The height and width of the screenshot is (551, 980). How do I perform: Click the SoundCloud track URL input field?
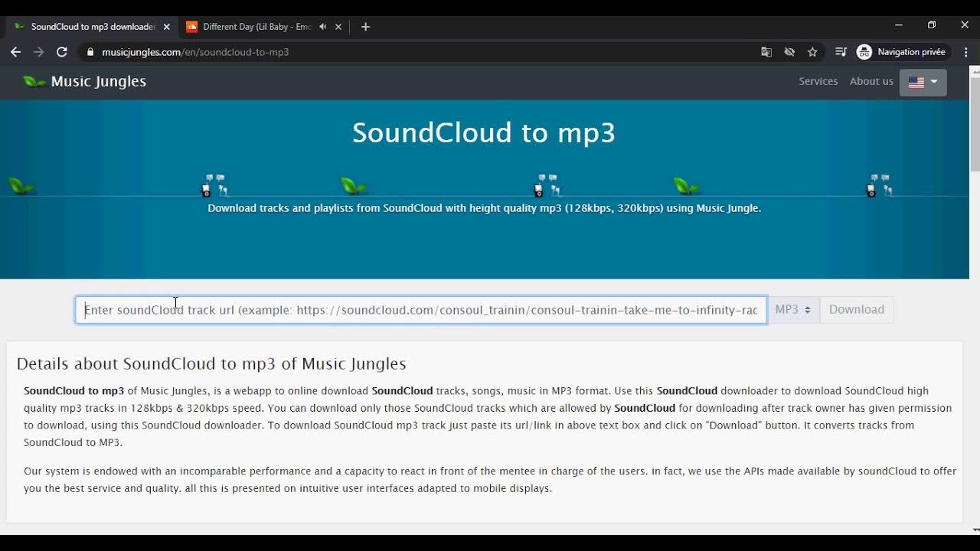(x=420, y=309)
